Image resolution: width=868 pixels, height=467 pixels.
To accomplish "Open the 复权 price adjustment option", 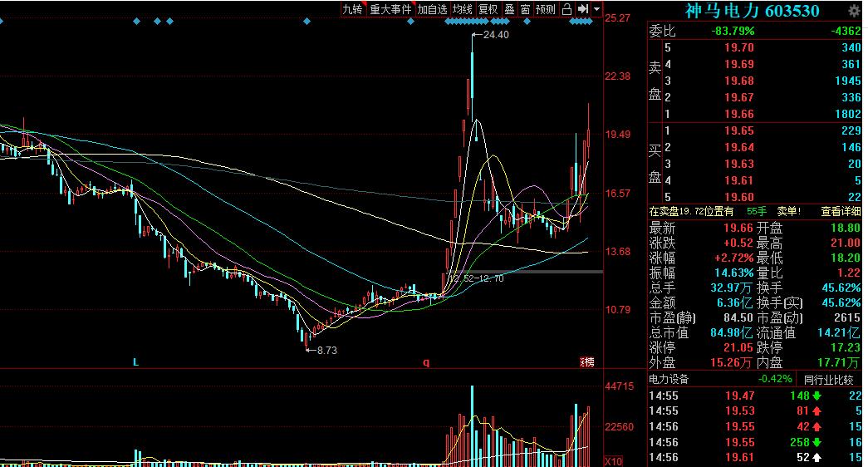I will pyautogui.click(x=488, y=9).
